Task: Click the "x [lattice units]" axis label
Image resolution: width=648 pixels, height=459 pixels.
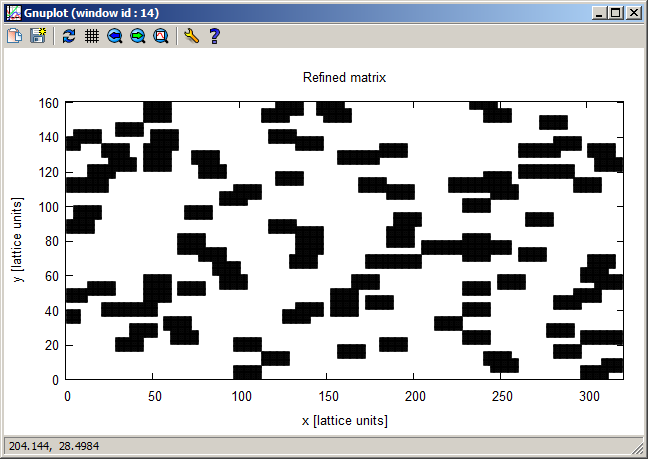Action: click(x=344, y=421)
